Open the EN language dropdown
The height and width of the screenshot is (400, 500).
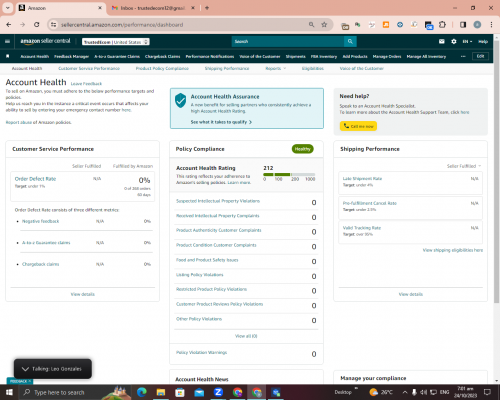pyautogui.click(x=467, y=42)
